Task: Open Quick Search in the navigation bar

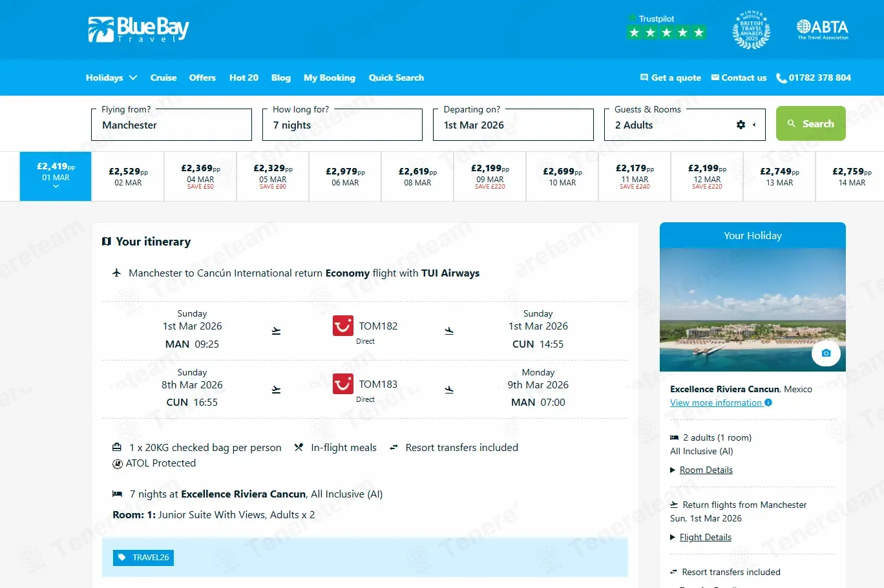Action: (x=396, y=78)
